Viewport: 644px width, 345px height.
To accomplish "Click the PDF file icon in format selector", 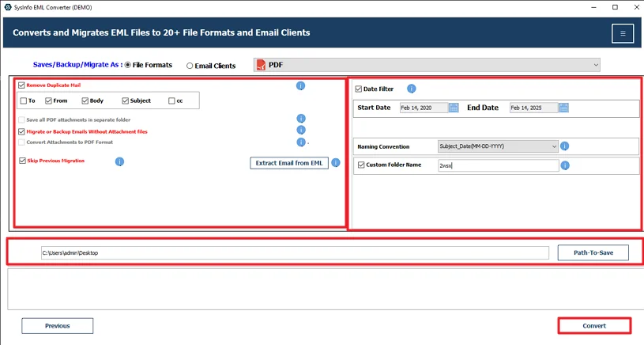I will [x=261, y=65].
